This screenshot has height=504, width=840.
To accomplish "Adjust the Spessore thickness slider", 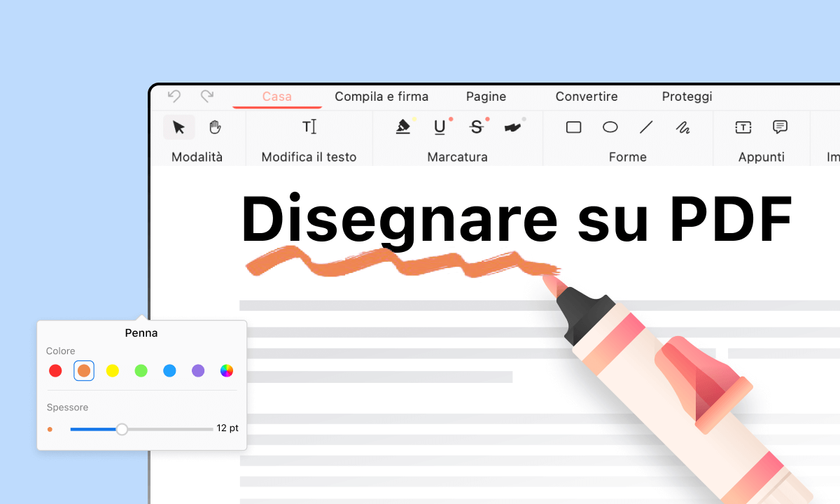I will (x=122, y=428).
